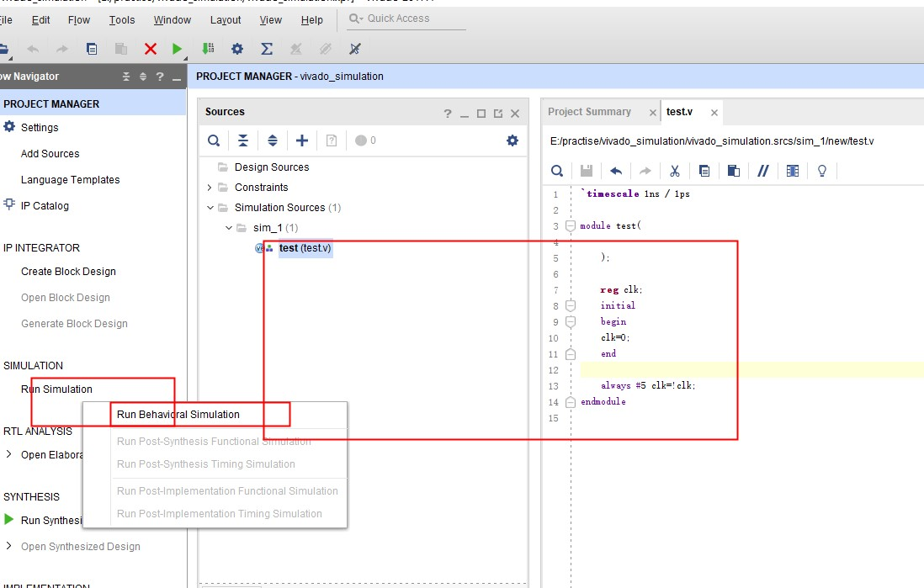This screenshot has height=588, width=924.
Task: Collapse the sim_1 node
Action: click(229, 227)
